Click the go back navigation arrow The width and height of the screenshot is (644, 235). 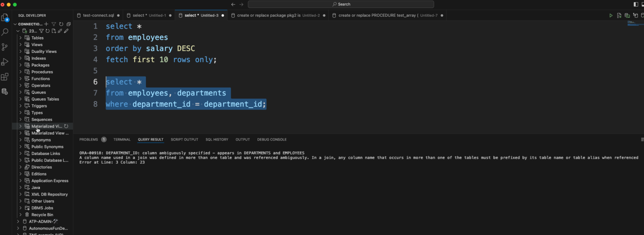pyautogui.click(x=233, y=4)
